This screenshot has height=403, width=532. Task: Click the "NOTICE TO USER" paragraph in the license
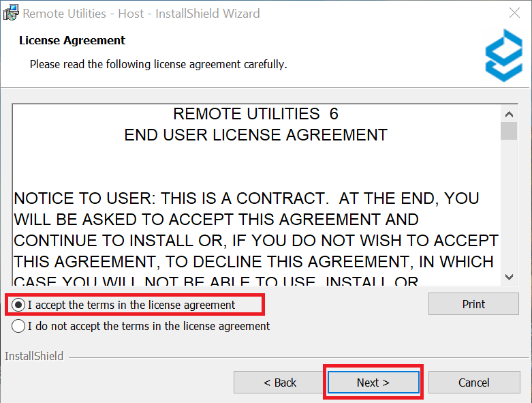(x=256, y=230)
